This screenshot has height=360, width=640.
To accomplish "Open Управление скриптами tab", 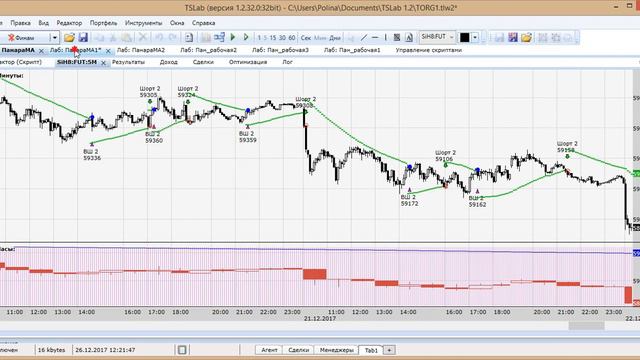I will tap(429, 50).
